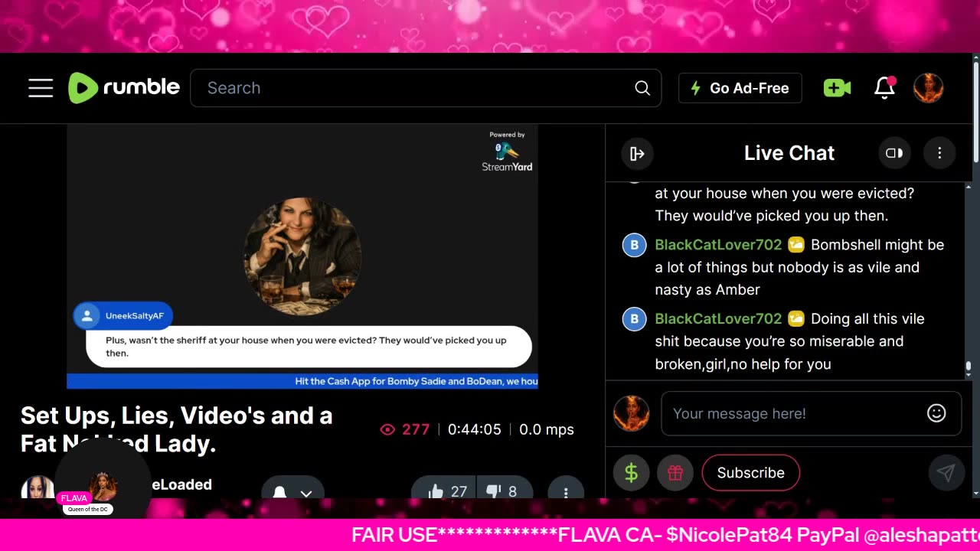
Task: Click the Live Chat heading
Action: (789, 153)
